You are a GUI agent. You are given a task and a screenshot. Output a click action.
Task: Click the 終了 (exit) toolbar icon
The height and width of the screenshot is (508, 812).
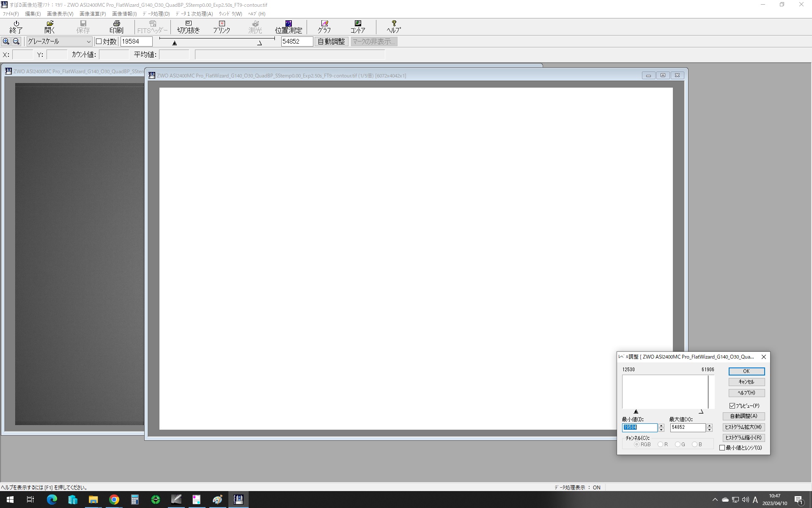tap(16, 27)
